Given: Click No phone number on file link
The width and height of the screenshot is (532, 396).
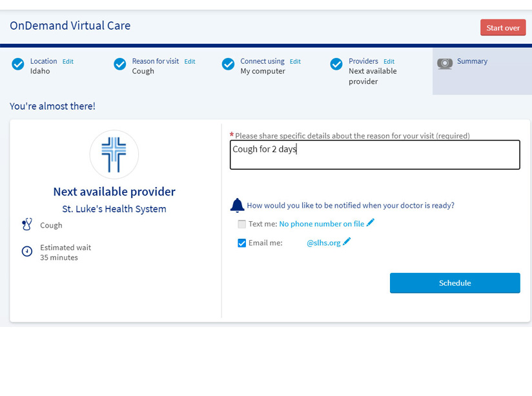Looking at the screenshot, I should coord(322,224).
